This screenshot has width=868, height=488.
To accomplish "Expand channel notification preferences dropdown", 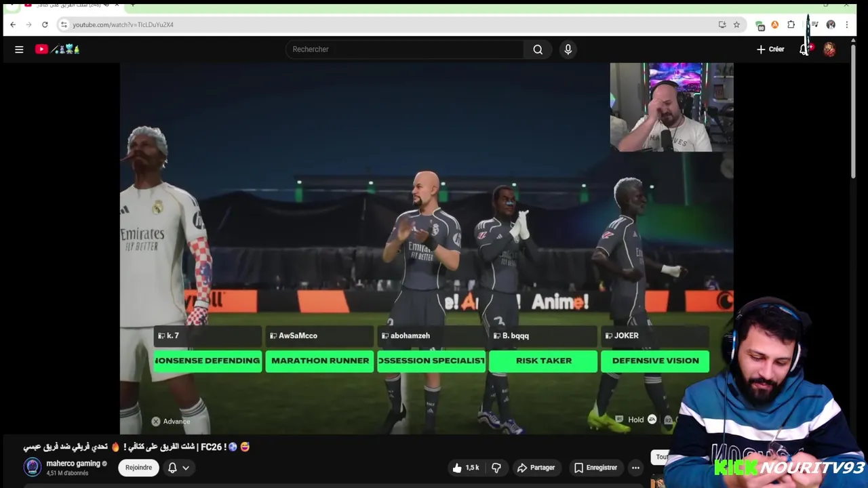I will pos(178,468).
